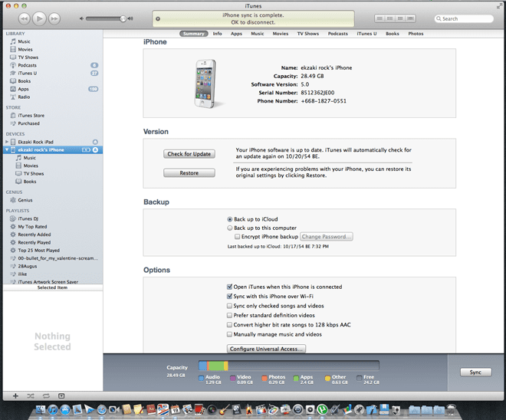Expand the Ekzaki Rock iPad device

(7, 142)
